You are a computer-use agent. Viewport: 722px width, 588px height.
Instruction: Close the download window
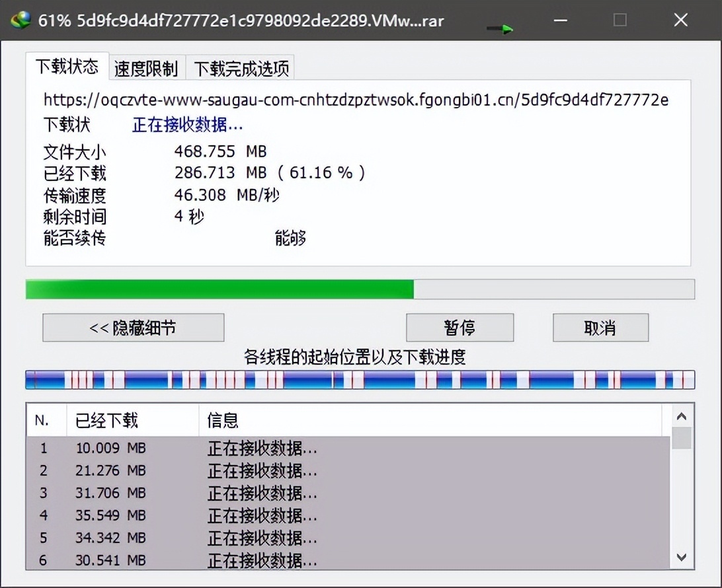pos(680,20)
